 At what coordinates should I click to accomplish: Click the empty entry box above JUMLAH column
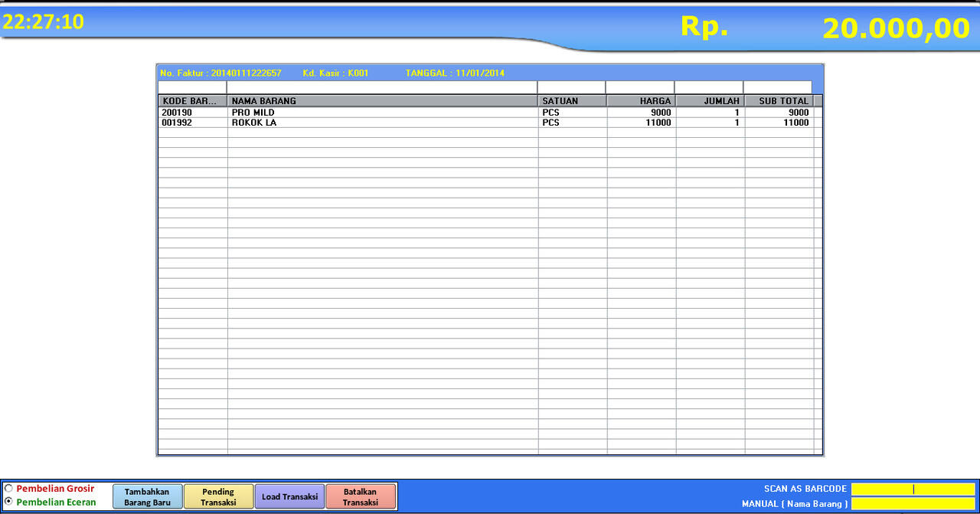pos(709,87)
